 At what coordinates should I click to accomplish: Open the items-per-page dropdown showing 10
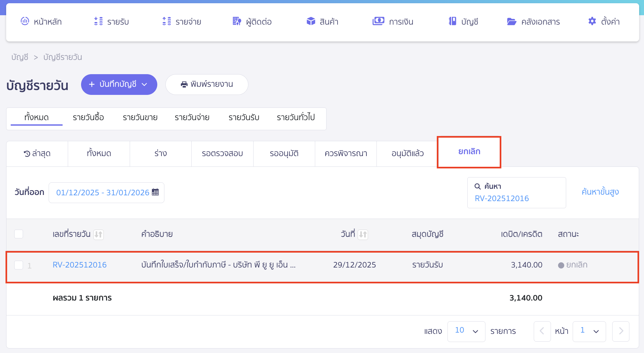click(466, 331)
